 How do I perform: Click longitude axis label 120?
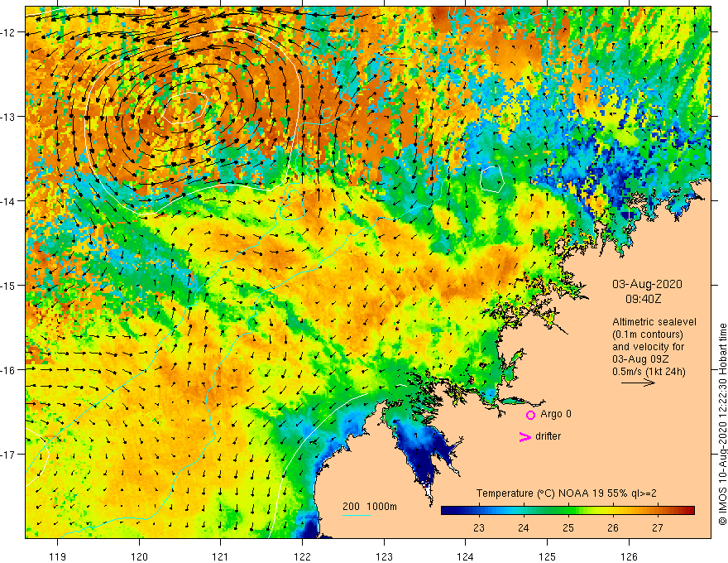[139, 557]
